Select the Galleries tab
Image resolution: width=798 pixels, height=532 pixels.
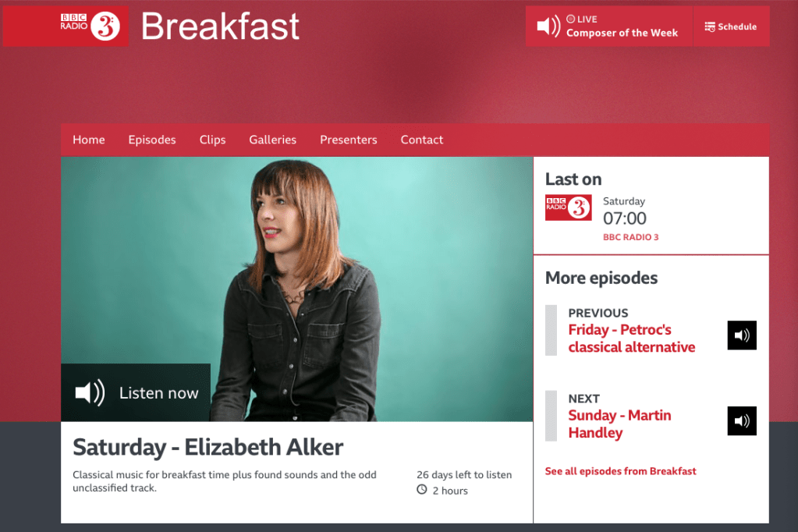click(x=272, y=140)
